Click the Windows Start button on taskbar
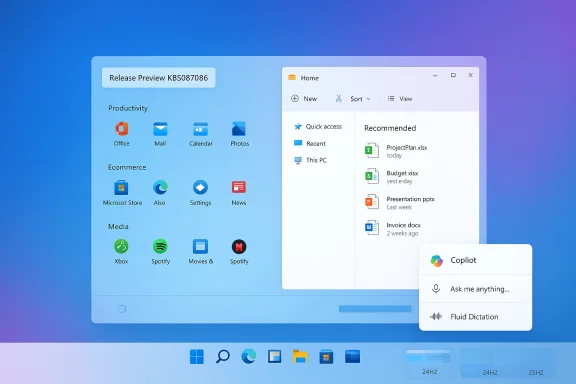The image size is (576, 384). click(x=197, y=356)
